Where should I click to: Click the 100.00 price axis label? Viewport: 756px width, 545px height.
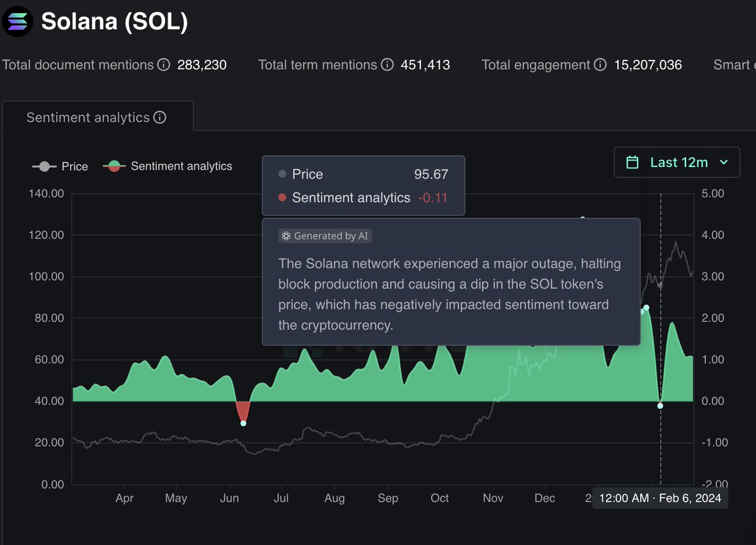[x=47, y=277]
